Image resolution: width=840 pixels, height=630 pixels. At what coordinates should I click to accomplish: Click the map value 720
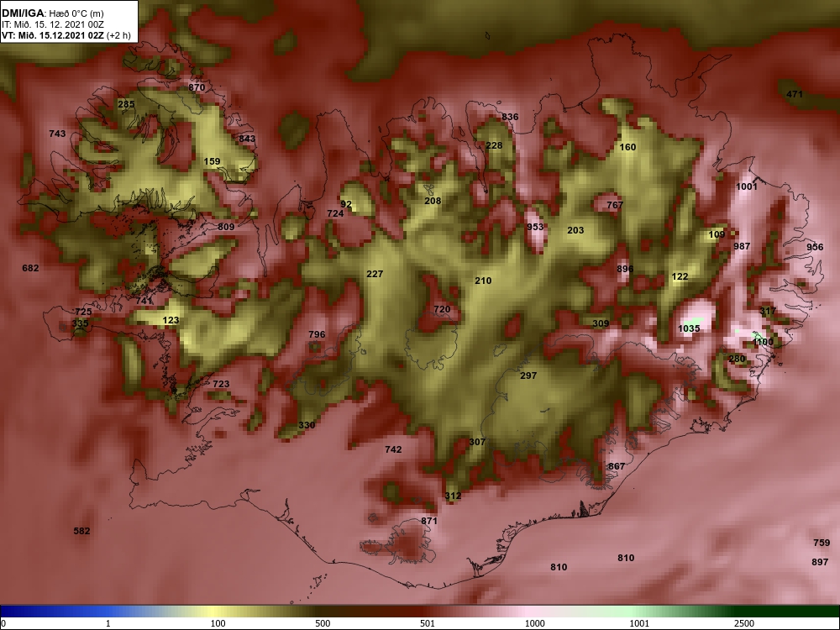(442, 309)
